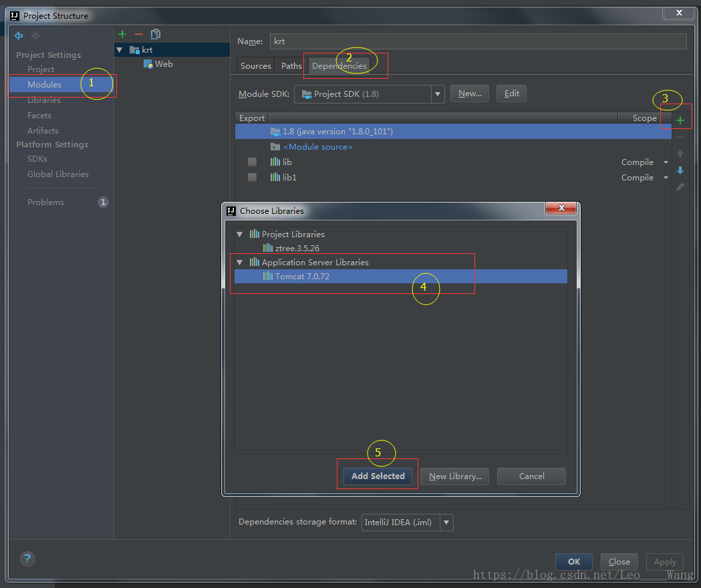Collapse the Project Libraries node

[x=240, y=235]
